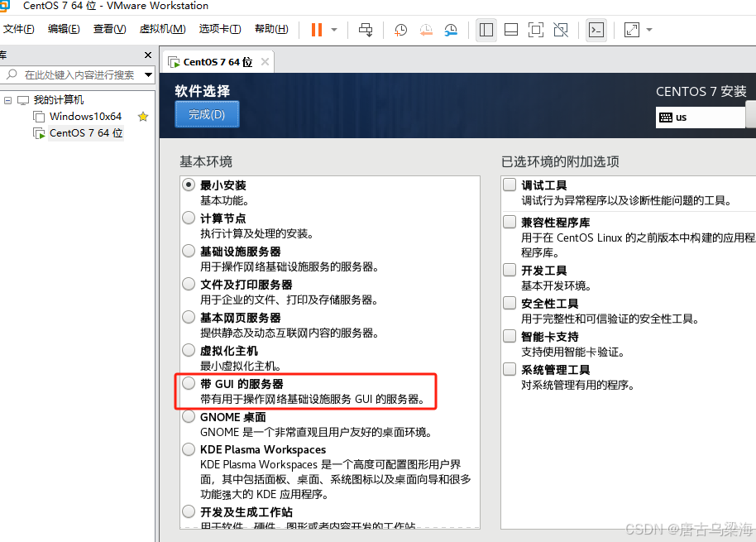Enter full screen mode icon

[x=536, y=30]
